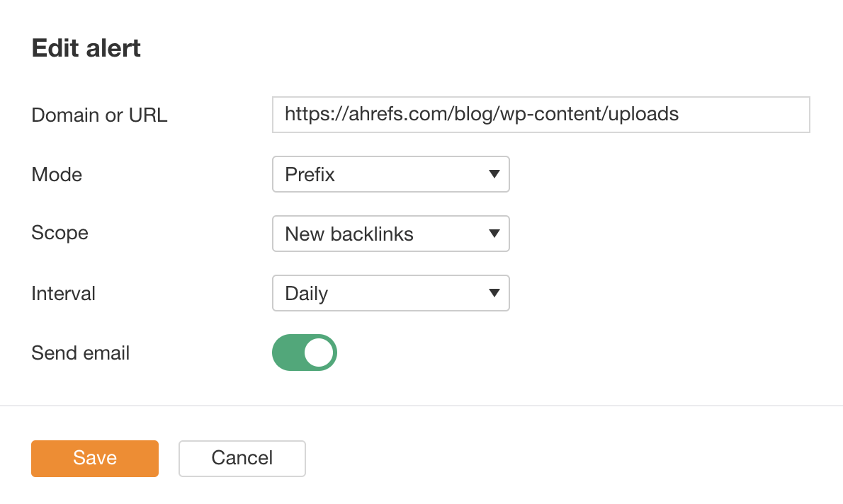843x504 pixels.
Task: Click the Scope dropdown arrow
Action: 494,234
